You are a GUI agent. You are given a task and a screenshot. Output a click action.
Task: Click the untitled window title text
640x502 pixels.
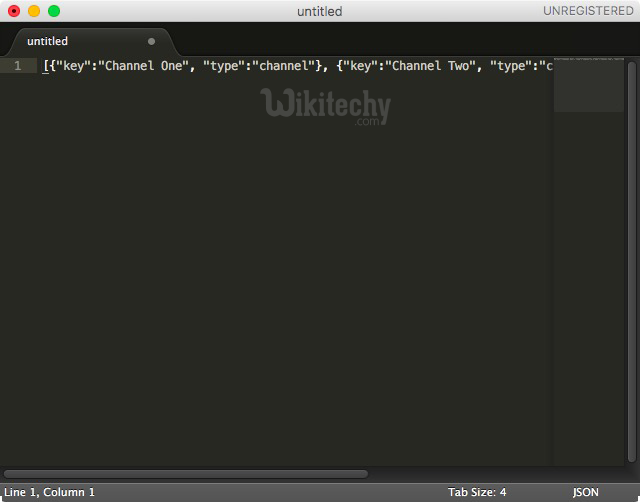(319, 11)
